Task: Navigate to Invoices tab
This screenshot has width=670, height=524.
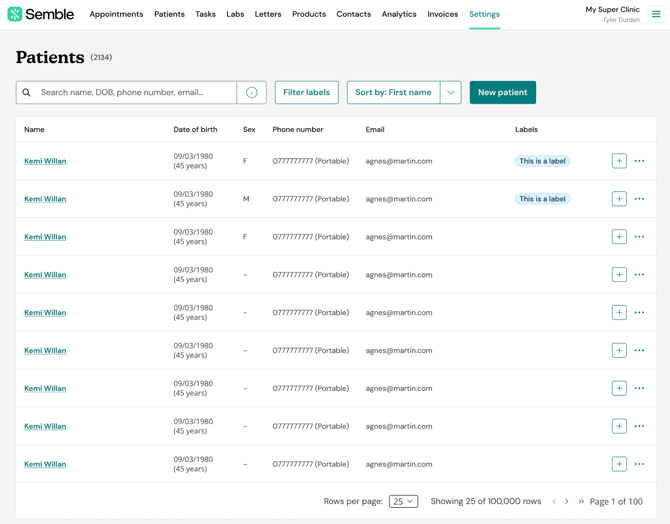Action: pyautogui.click(x=442, y=14)
